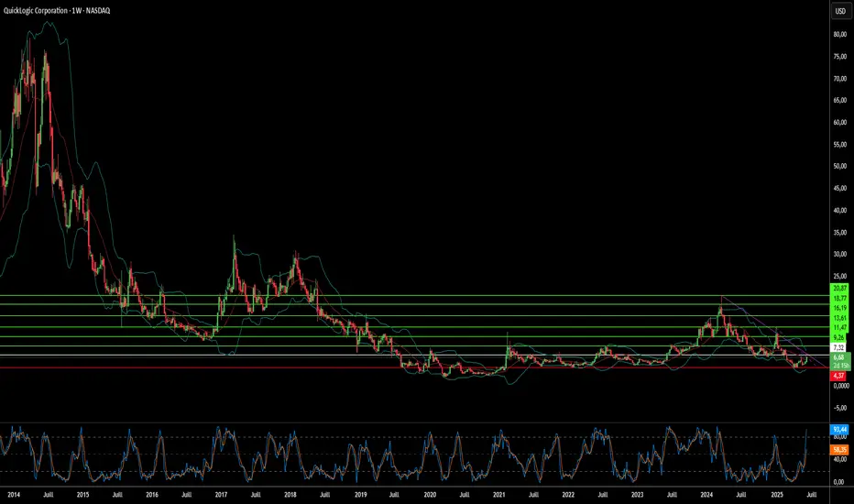Click the 2d 15h countdown label
854x504 pixels.
click(840, 366)
